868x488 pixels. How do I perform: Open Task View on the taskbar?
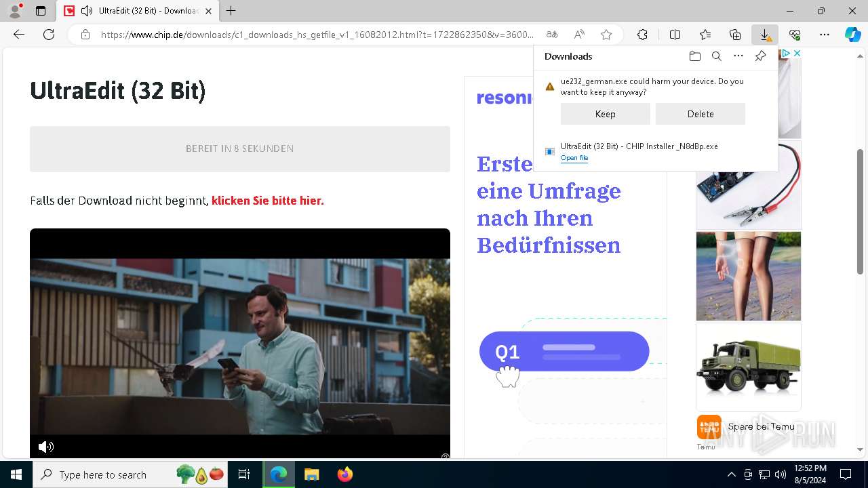[244, 474]
